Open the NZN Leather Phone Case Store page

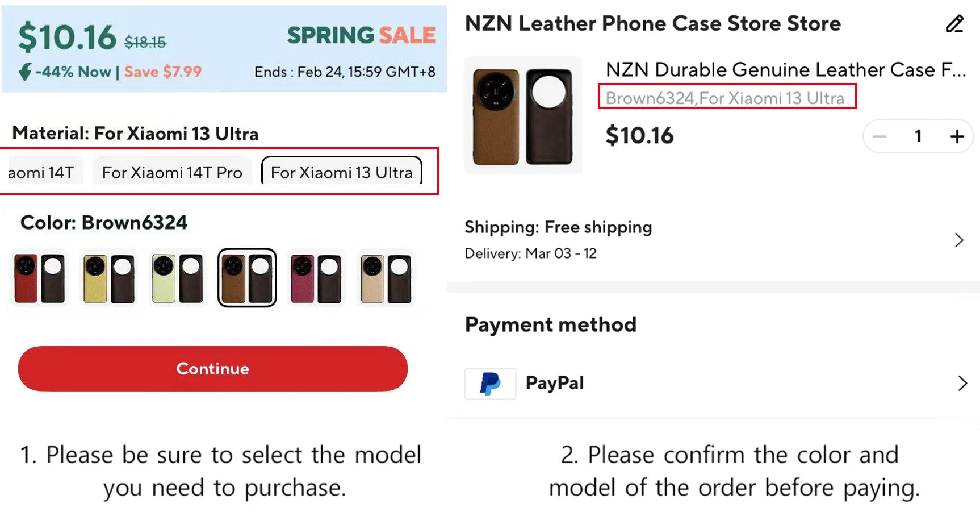pos(652,24)
